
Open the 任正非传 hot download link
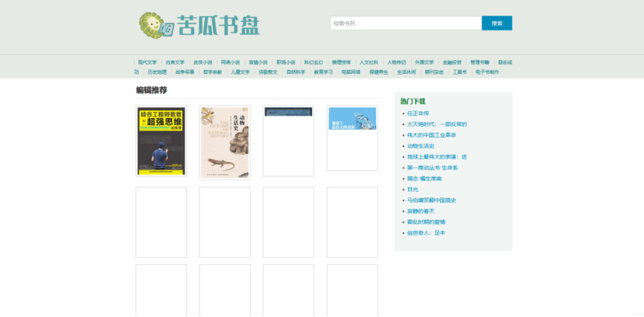point(418,113)
